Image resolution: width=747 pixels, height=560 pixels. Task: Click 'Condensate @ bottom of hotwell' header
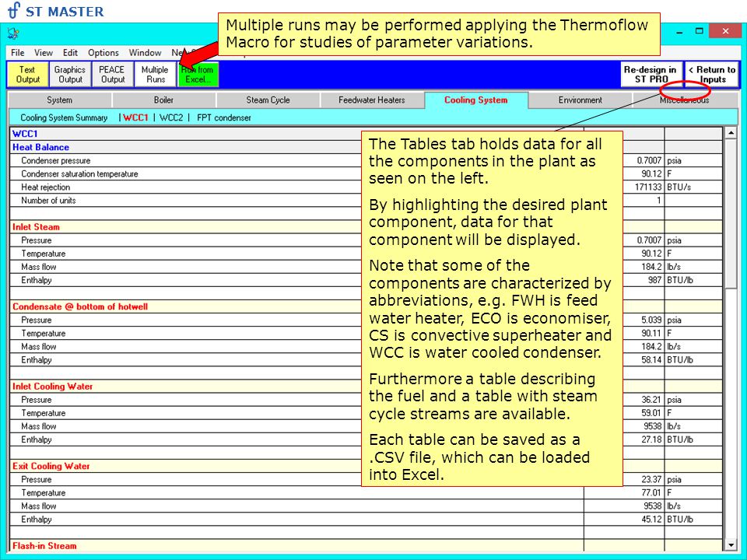80,306
